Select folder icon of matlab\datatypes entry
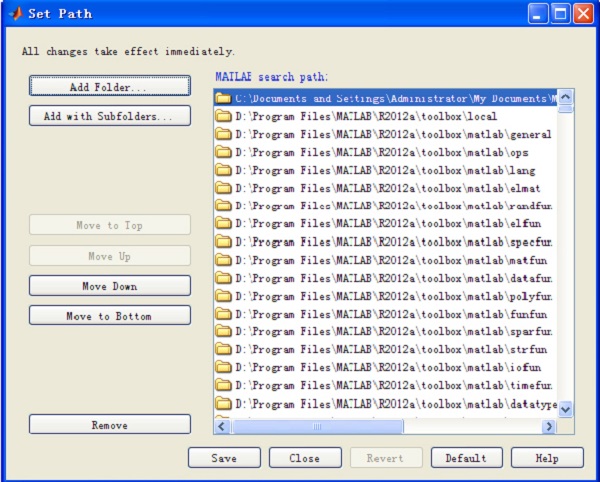The image size is (600, 482). 223,404
